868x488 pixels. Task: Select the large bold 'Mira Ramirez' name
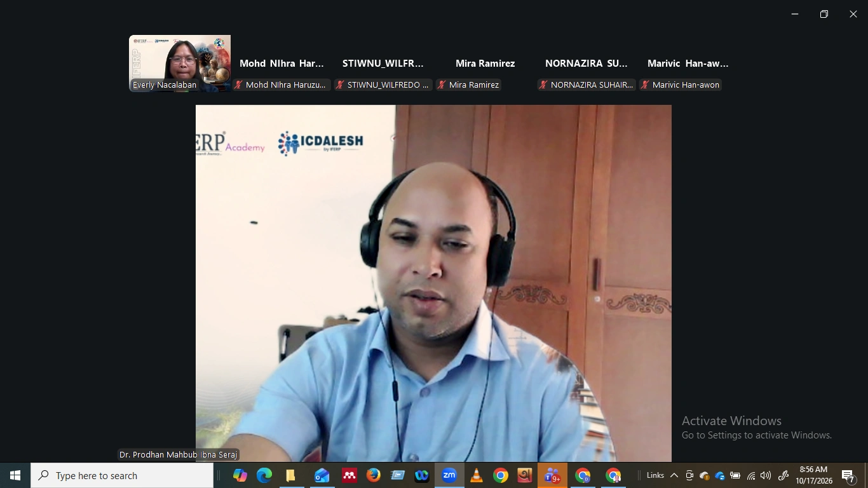[485, 64]
